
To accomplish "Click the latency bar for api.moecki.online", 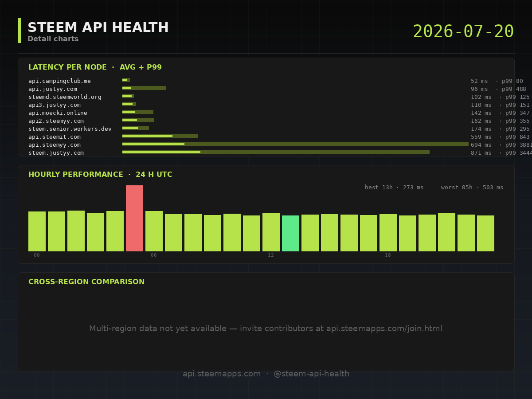I will 138,112.
